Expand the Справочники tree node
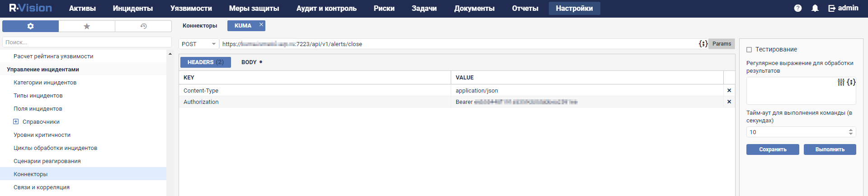Screen dimensions: 868x196 click(x=16, y=121)
